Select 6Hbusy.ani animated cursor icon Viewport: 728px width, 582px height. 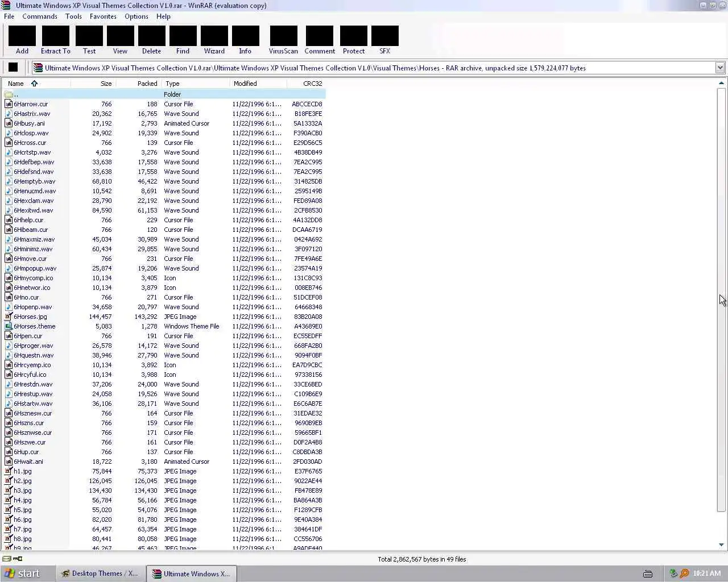click(9, 123)
